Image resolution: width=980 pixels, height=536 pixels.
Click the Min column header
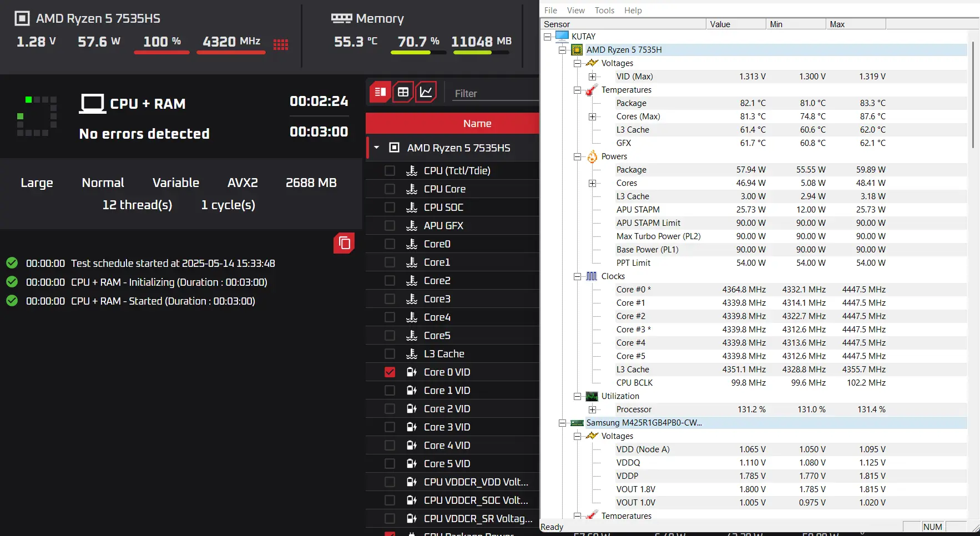click(796, 24)
